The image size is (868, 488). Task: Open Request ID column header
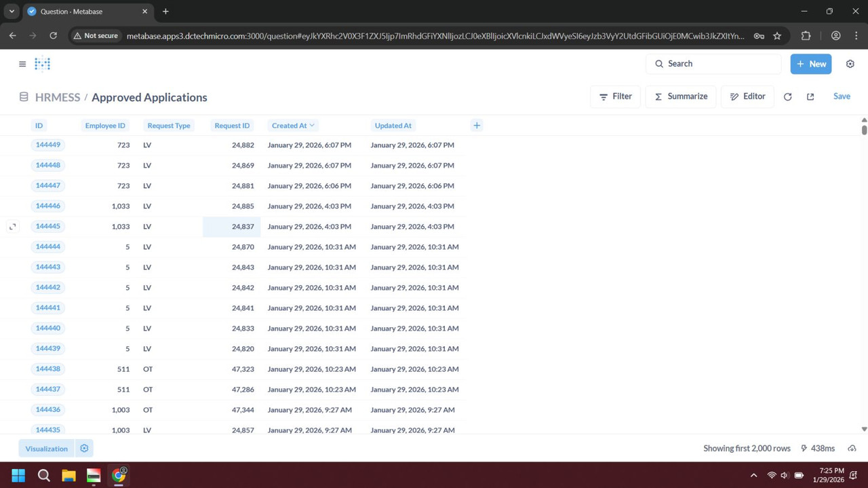click(x=232, y=126)
